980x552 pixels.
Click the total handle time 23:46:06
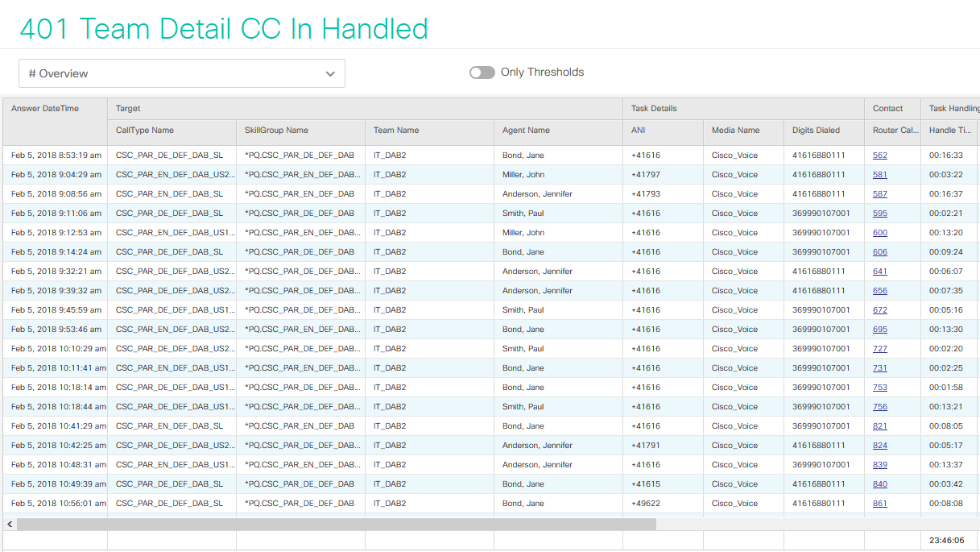[x=946, y=541]
